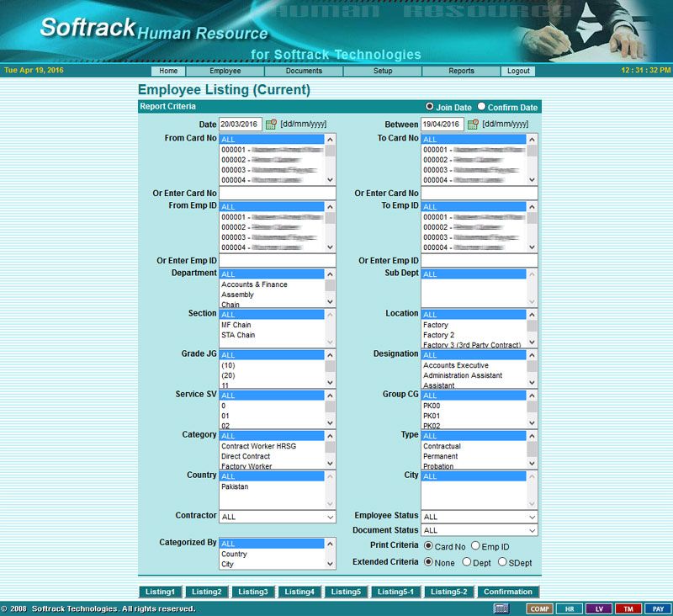Click the Or Enter Card No field under From Card No
This screenshot has width=673, height=616.
click(278, 194)
